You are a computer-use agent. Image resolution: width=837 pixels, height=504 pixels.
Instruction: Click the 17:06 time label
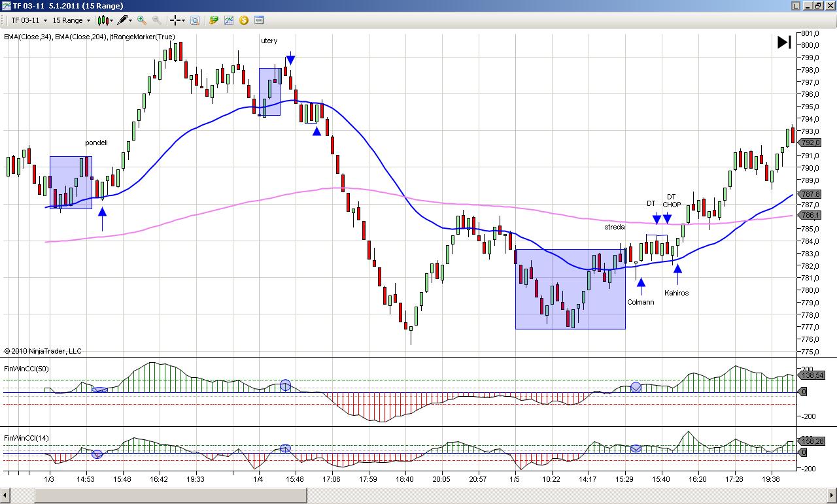(x=332, y=479)
